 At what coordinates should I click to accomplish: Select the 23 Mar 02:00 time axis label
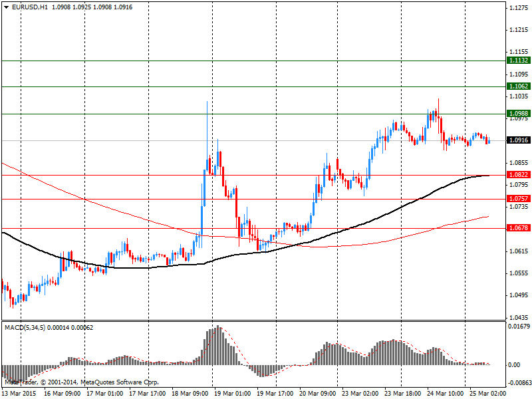[360, 394]
